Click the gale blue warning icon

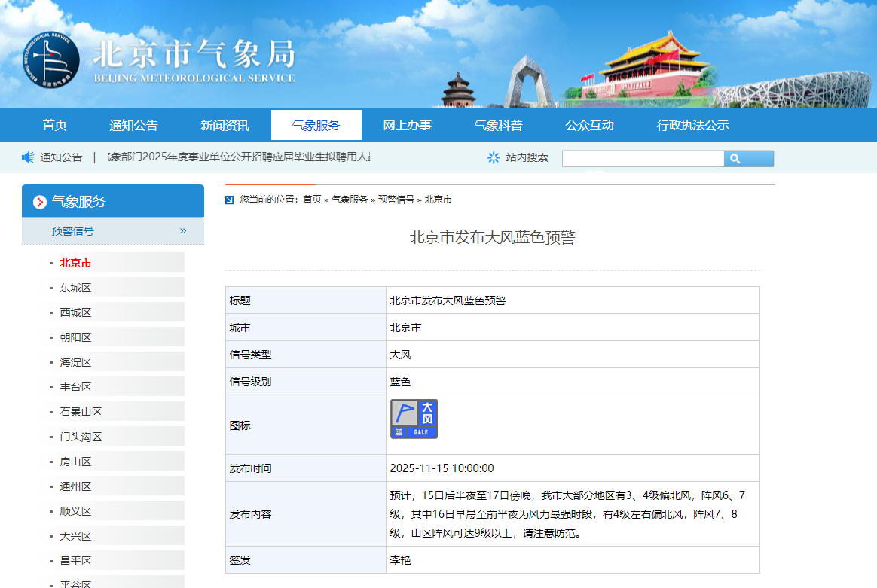click(414, 419)
